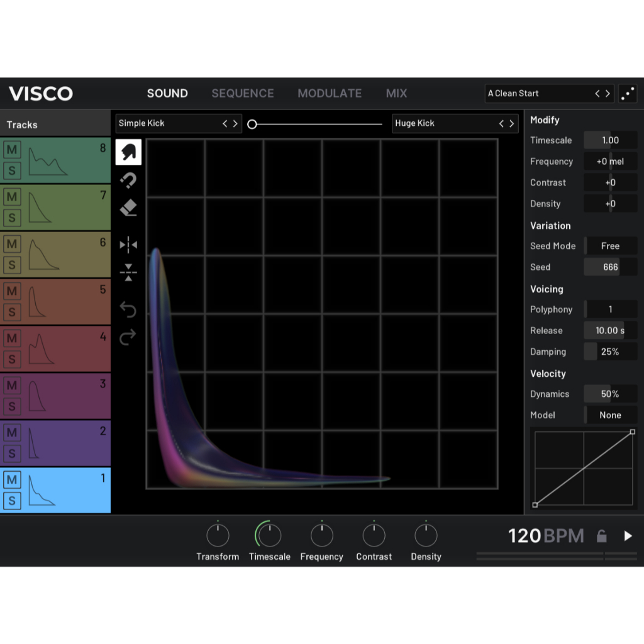Go to previous Simple Kick sound
Viewport: 644px width, 644px height.
225,124
